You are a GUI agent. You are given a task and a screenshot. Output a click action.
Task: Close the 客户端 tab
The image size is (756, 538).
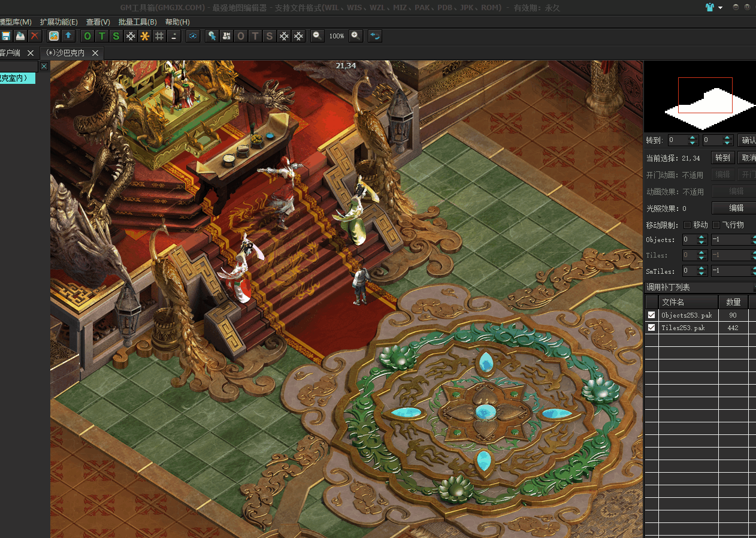[x=31, y=53]
